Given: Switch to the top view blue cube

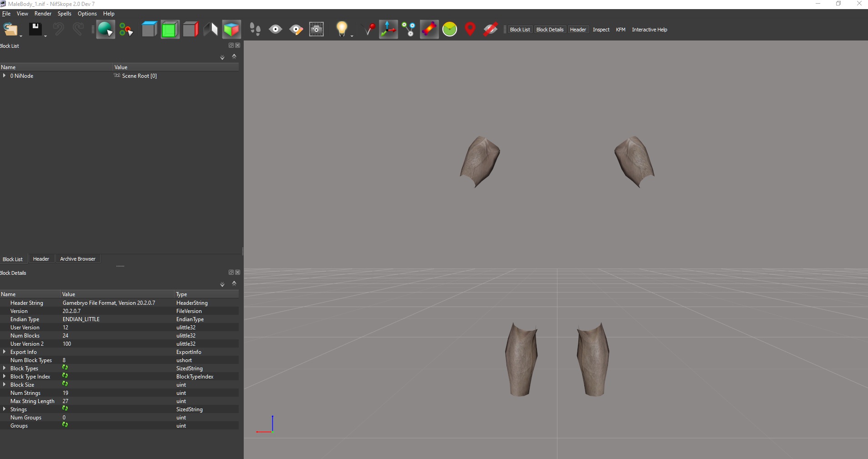Looking at the screenshot, I should click(x=149, y=30).
